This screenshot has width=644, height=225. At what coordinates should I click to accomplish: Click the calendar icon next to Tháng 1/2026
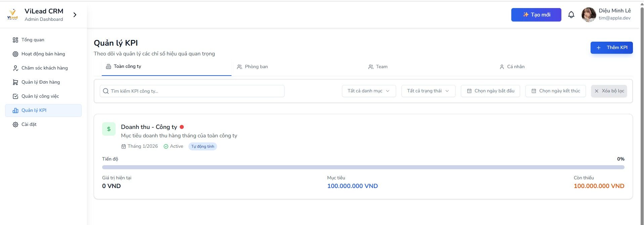[x=124, y=146]
